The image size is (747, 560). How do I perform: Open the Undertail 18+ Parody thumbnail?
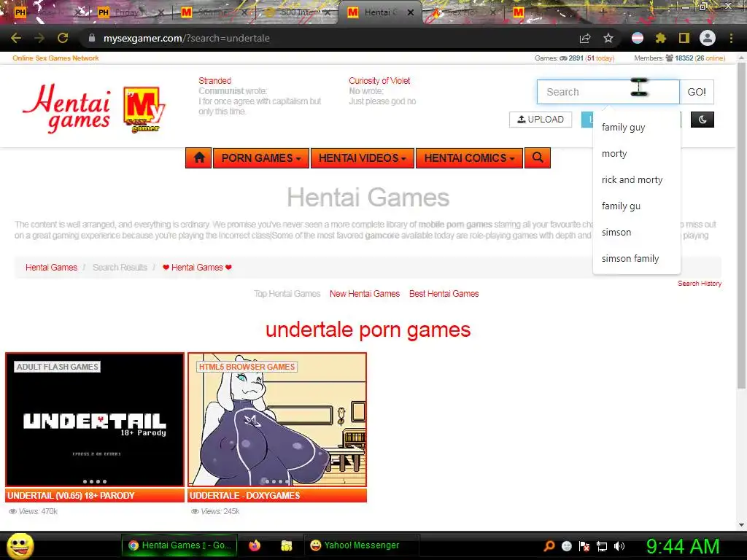click(95, 419)
